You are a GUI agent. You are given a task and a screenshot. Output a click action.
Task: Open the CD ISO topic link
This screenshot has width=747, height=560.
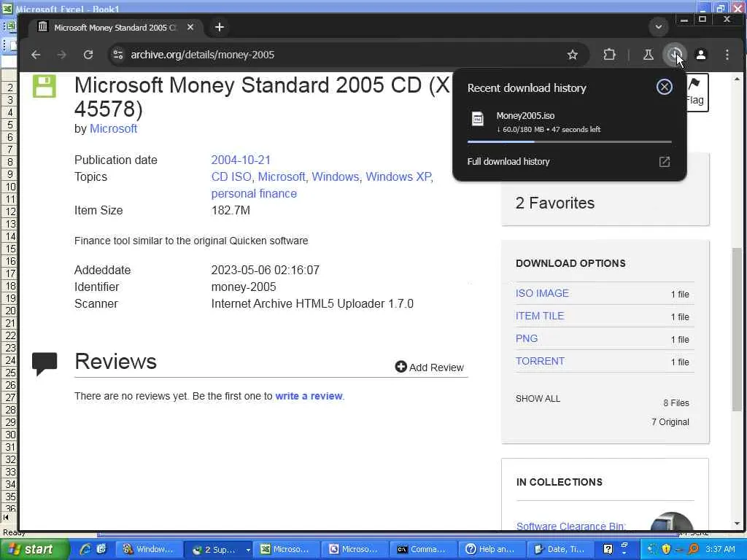(231, 176)
